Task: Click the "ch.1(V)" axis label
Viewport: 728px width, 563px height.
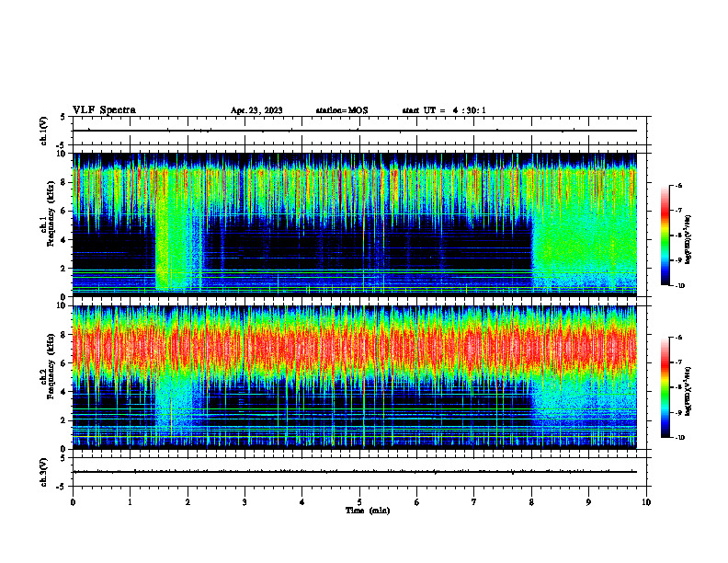Action: (43, 131)
